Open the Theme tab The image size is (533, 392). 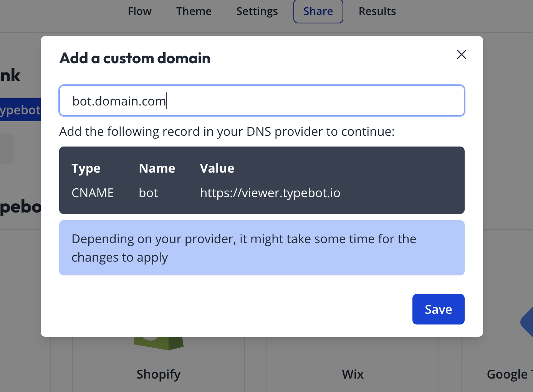194,11
